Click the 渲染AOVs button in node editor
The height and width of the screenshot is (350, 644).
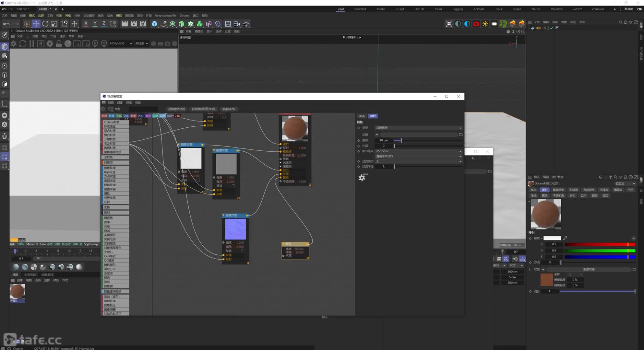point(229,109)
